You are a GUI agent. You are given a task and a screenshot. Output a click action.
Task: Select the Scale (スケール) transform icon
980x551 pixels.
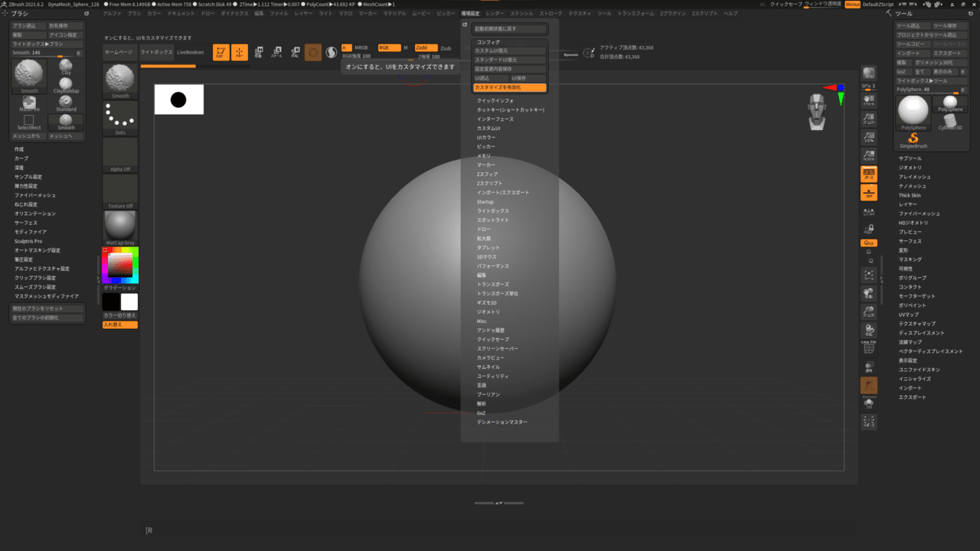(x=276, y=52)
